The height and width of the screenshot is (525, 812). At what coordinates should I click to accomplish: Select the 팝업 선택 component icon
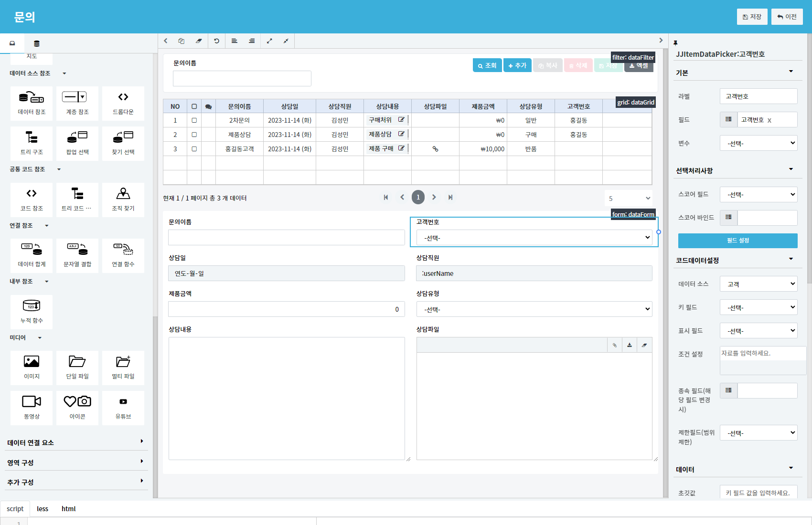[x=77, y=143]
